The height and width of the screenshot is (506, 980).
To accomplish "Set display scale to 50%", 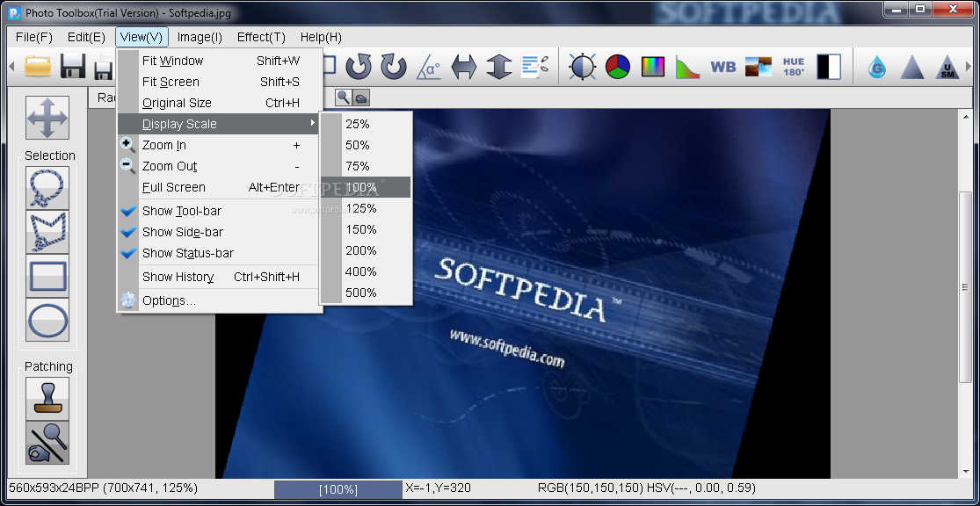I will [x=366, y=145].
